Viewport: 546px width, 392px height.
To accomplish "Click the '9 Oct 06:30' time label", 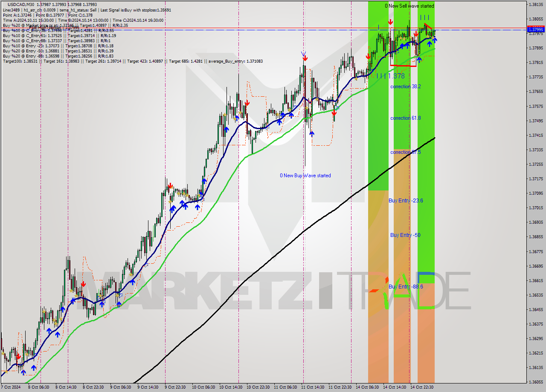I will point(121,387).
